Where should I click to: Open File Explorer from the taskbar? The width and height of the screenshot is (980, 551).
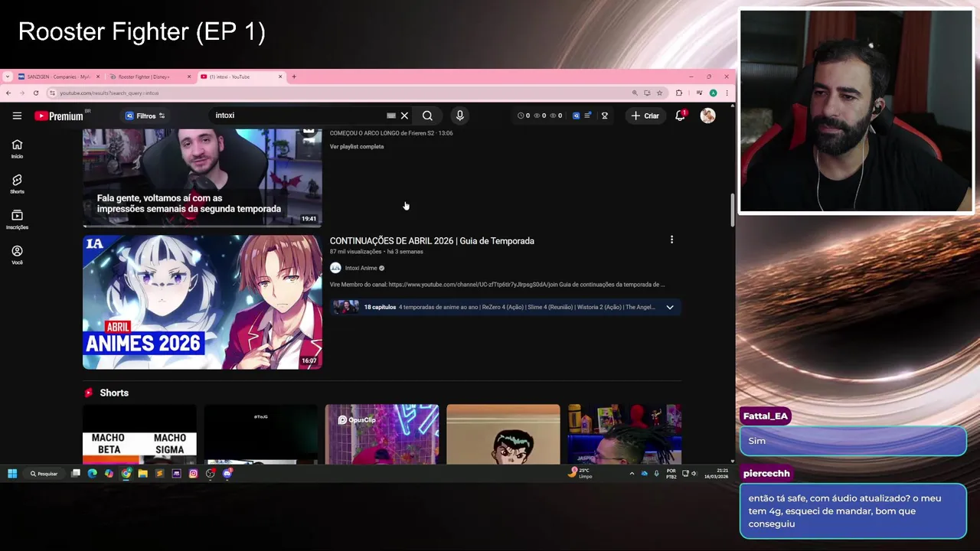142,474
